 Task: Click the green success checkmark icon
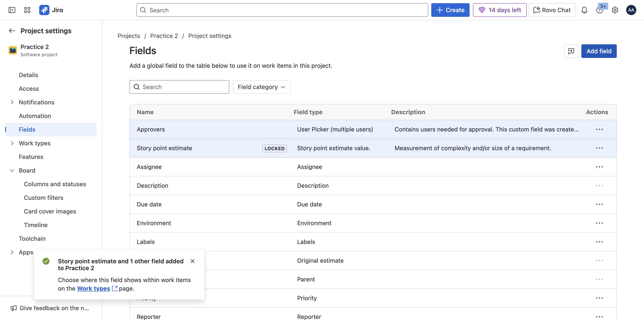(46, 261)
